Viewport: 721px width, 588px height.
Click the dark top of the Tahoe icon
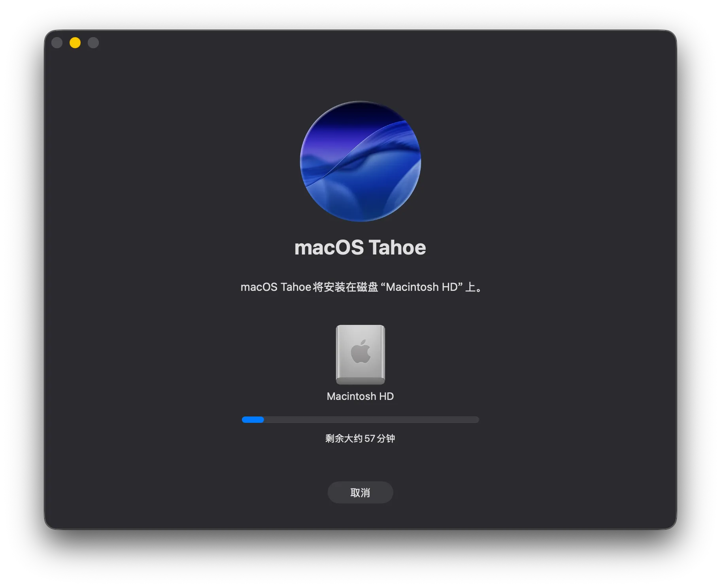pos(360,113)
